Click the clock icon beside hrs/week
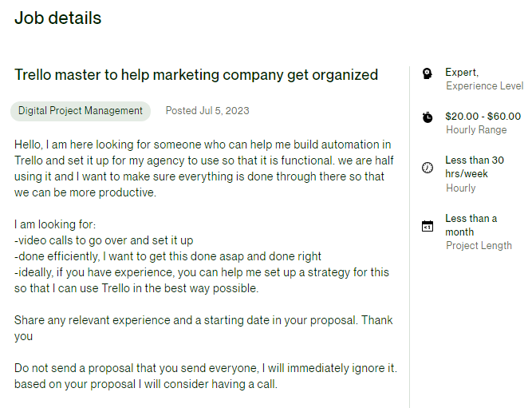 click(x=428, y=168)
